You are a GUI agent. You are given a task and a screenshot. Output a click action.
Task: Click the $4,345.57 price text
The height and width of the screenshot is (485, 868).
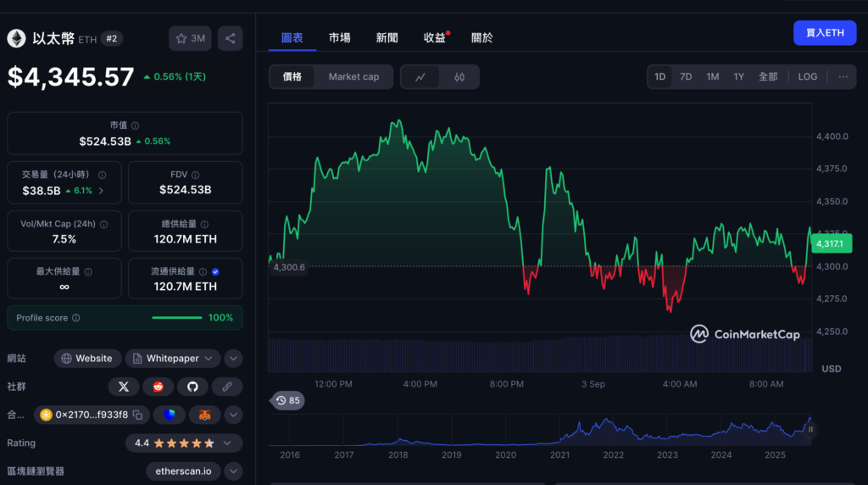click(x=71, y=77)
